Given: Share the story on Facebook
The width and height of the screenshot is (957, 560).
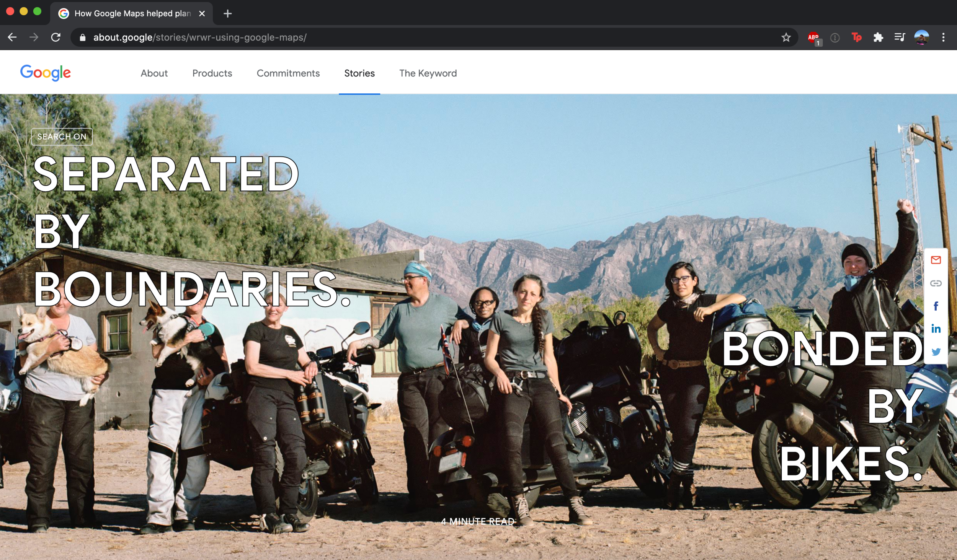Looking at the screenshot, I should point(936,306).
